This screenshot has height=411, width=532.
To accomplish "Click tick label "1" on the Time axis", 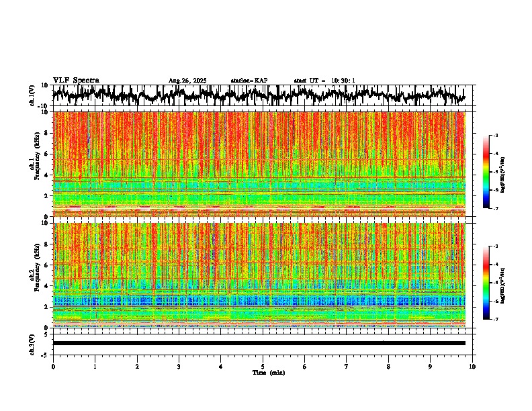I will click(95, 367).
